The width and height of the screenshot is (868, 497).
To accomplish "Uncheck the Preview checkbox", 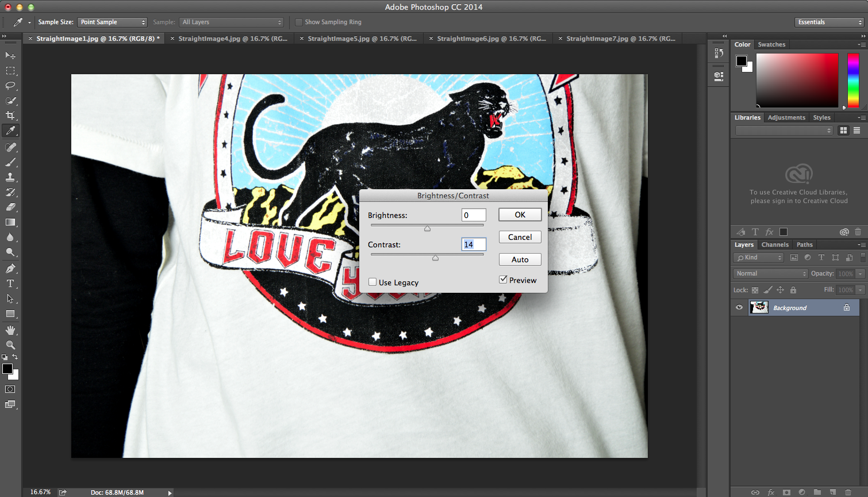I will click(x=503, y=280).
